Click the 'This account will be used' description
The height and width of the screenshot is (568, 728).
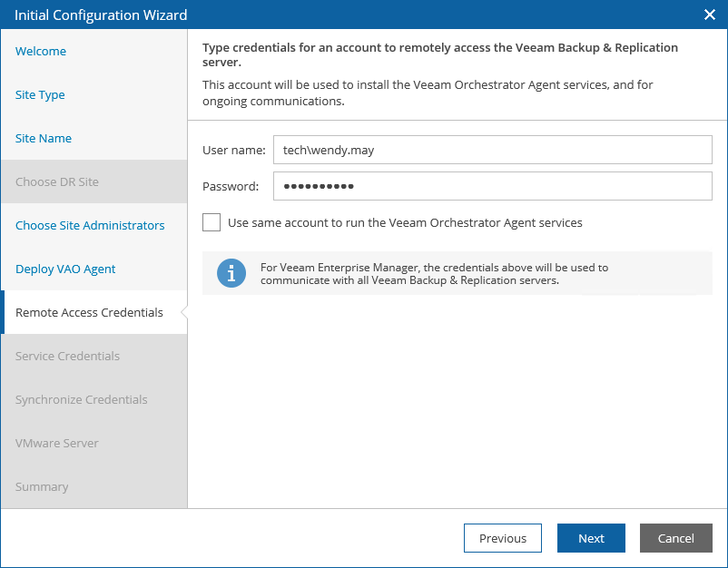428,93
